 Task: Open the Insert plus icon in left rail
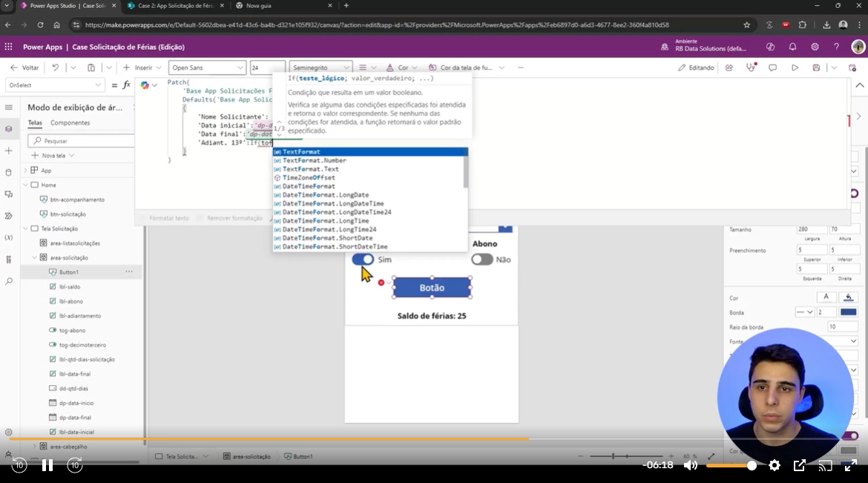point(8,151)
